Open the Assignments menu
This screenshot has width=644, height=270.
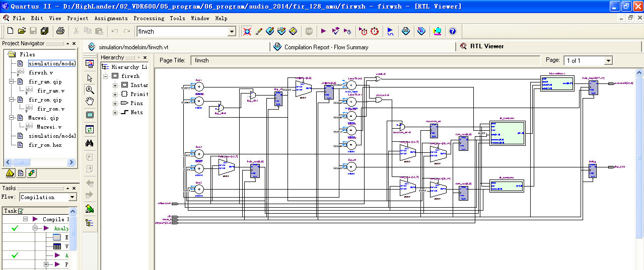111,18
